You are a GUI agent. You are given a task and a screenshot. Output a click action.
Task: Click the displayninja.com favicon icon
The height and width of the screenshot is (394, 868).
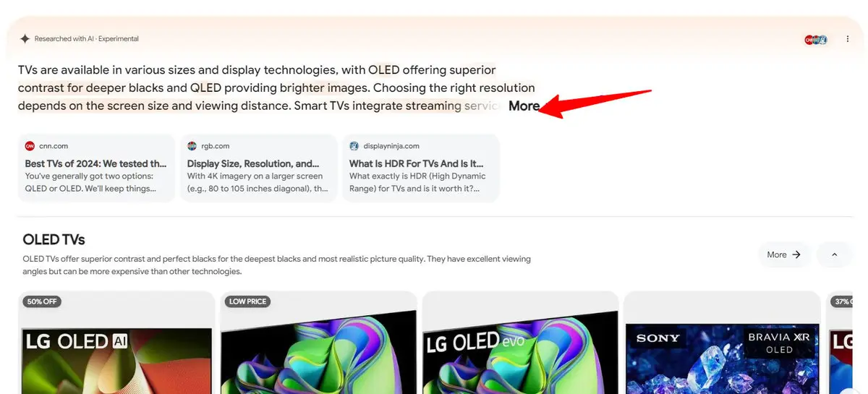(x=354, y=146)
